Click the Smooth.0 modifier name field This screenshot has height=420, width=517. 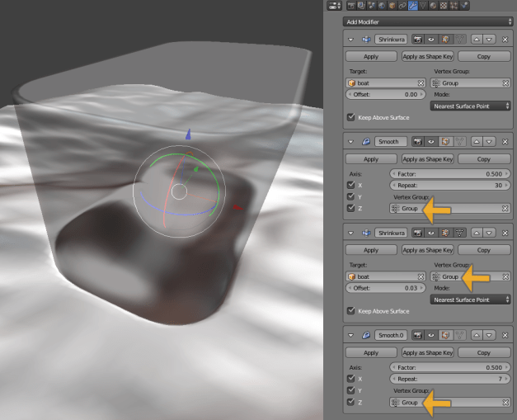[391, 336]
